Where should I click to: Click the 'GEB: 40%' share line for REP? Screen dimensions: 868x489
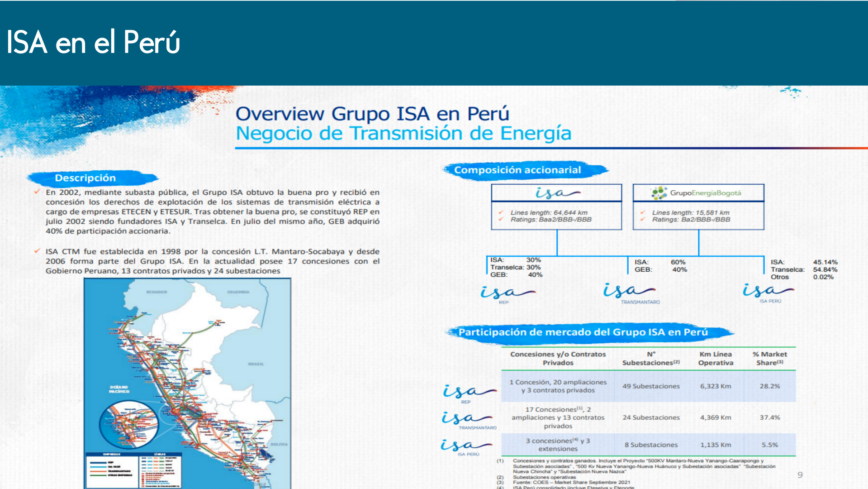[x=516, y=275]
